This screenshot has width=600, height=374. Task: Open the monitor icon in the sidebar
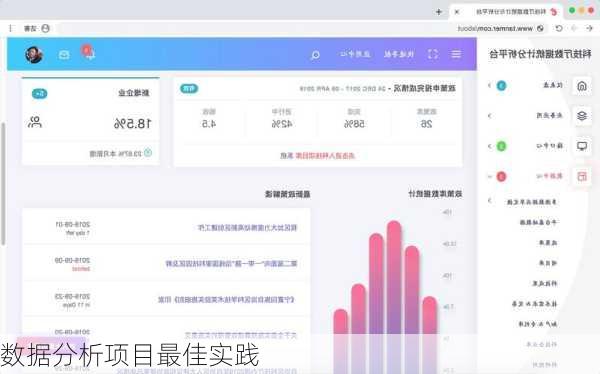coord(582,146)
